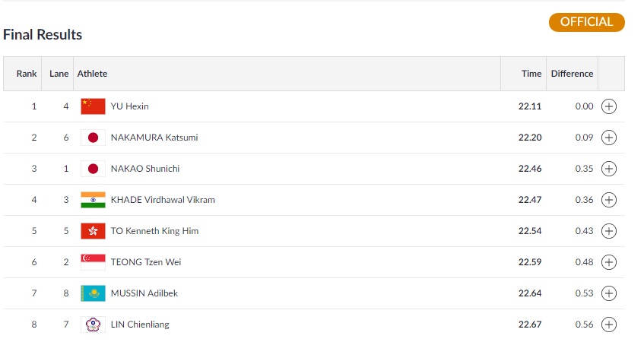The height and width of the screenshot is (342, 644).
Task: Click the Kazakhstan flag beside MUSSIN Adilbek
Action: 93,293
